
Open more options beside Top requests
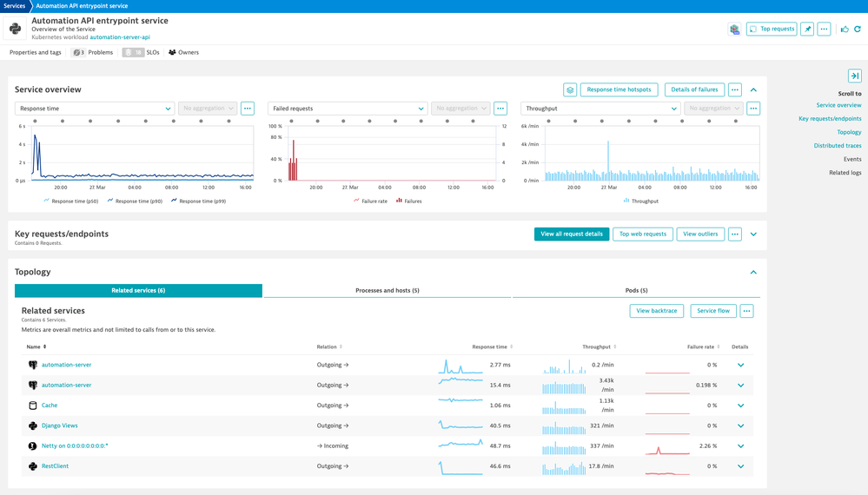824,29
